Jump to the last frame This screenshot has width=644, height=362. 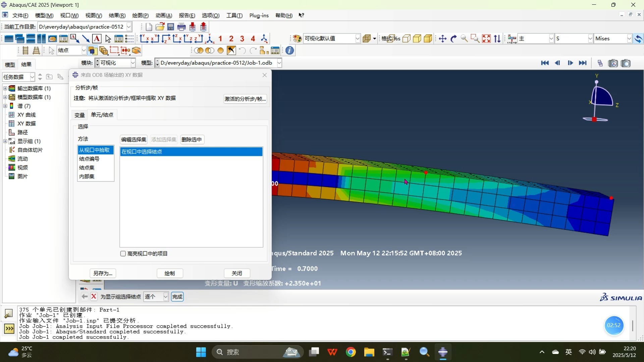583,63
